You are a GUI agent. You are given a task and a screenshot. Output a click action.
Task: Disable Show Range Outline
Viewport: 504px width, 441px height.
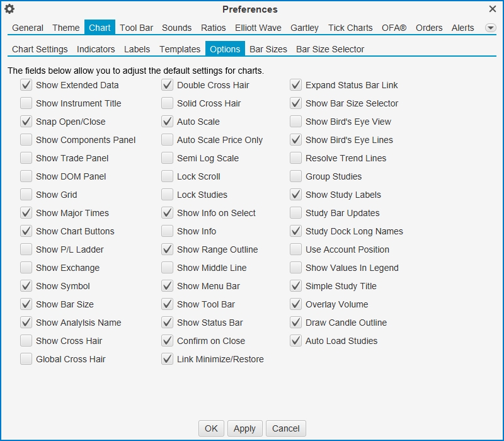tap(167, 249)
